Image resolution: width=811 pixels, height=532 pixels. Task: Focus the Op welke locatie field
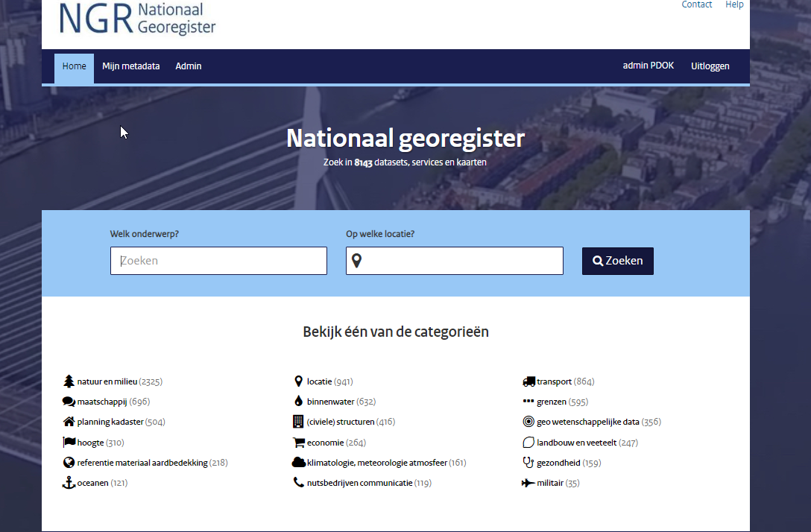pyautogui.click(x=455, y=261)
